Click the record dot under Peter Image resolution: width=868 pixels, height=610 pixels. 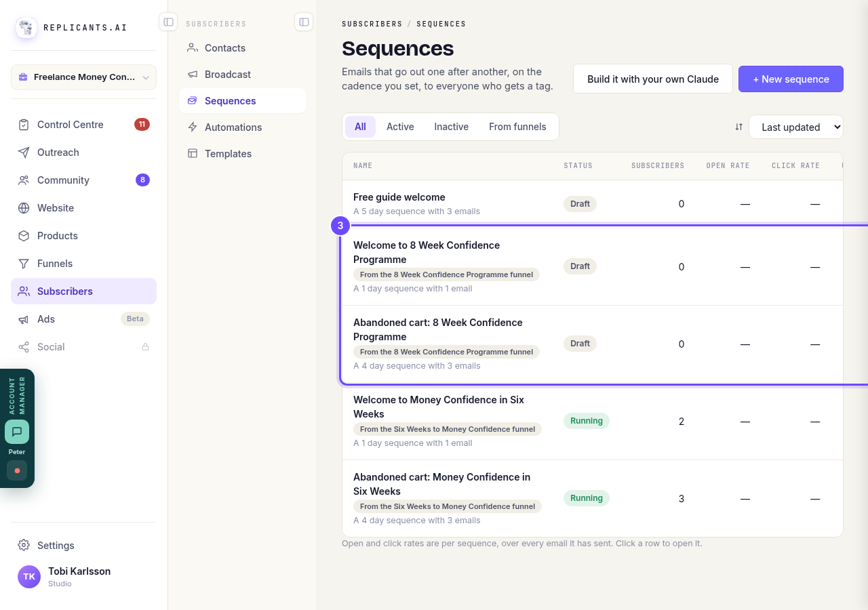17,470
